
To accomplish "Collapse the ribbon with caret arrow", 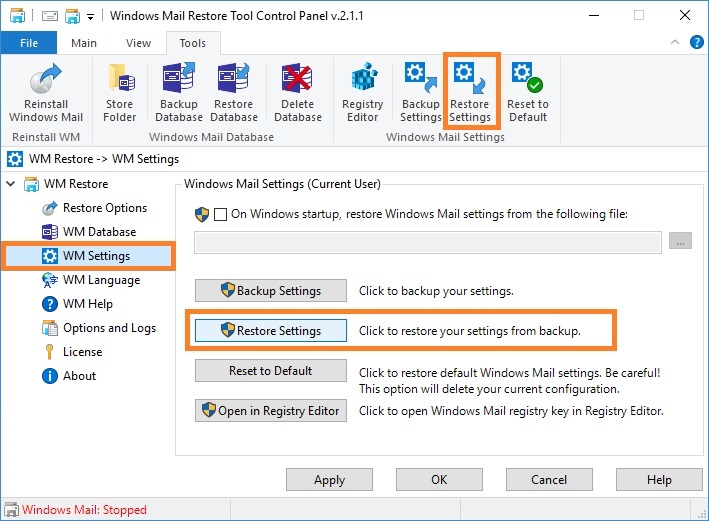I will point(675,43).
